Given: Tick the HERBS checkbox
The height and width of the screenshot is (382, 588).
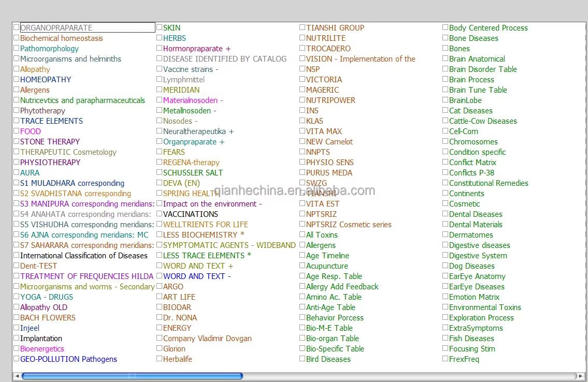Looking at the screenshot, I should pyautogui.click(x=159, y=38).
